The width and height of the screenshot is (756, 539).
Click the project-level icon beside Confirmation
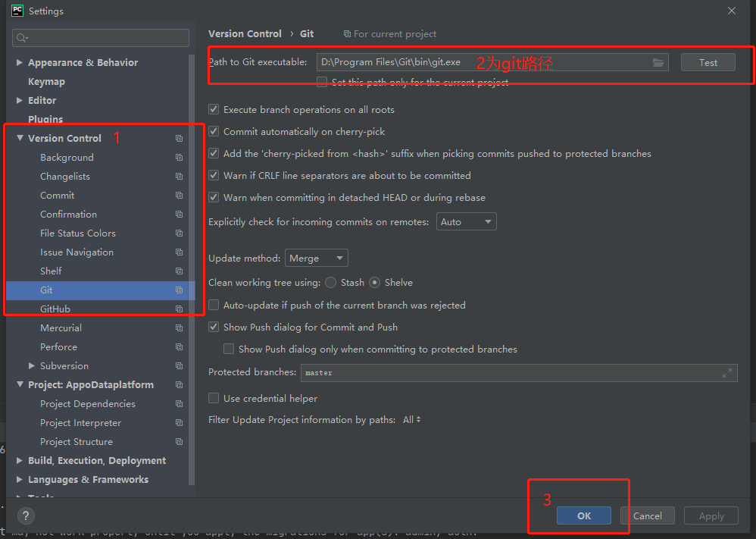(180, 215)
